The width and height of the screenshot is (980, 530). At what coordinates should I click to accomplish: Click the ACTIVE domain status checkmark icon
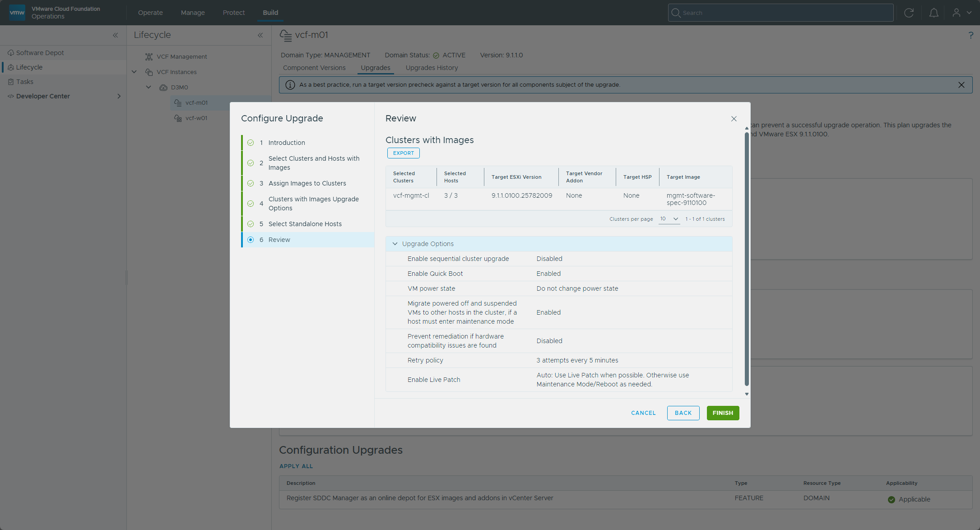click(x=436, y=56)
